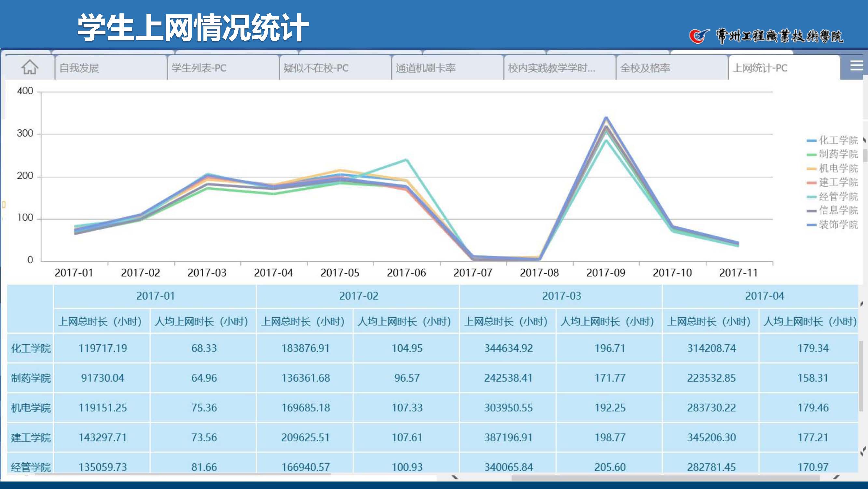Click the table's scroll-down arrow at right edge
The height and width of the screenshot is (489, 868).
(x=862, y=451)
